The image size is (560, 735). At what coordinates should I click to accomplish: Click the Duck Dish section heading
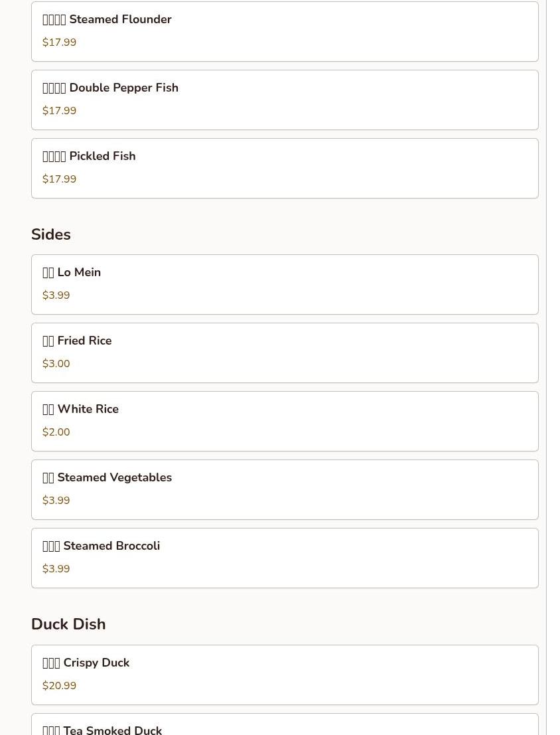click(68, 624)
